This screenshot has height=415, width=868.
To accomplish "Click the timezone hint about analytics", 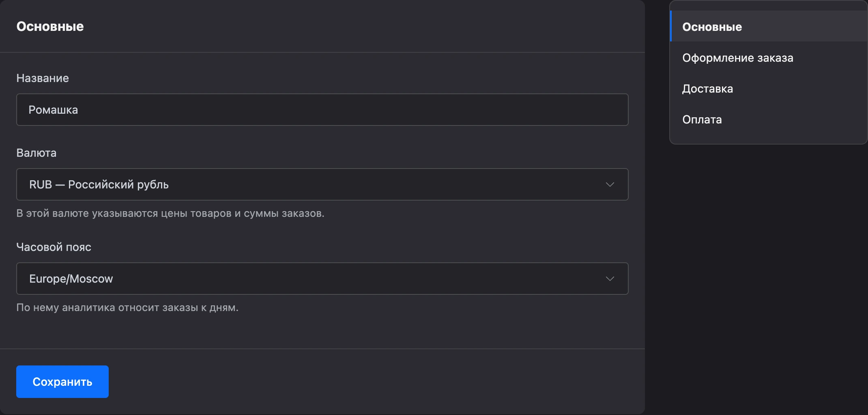I will pyautogui.click(x=127, y=307).
